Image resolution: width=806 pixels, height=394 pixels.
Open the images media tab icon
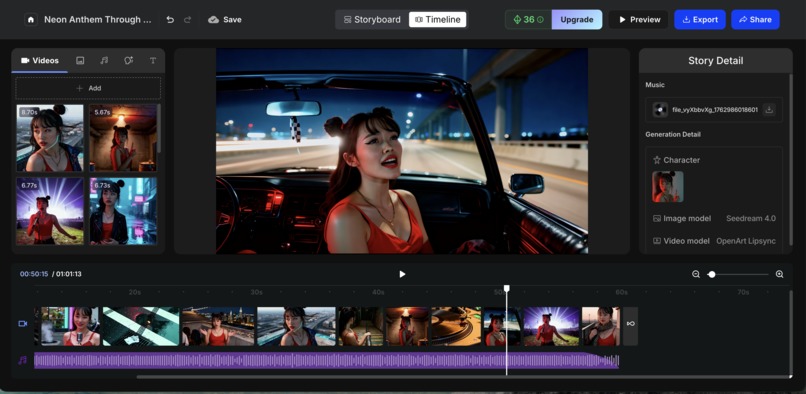click(80, 61)
